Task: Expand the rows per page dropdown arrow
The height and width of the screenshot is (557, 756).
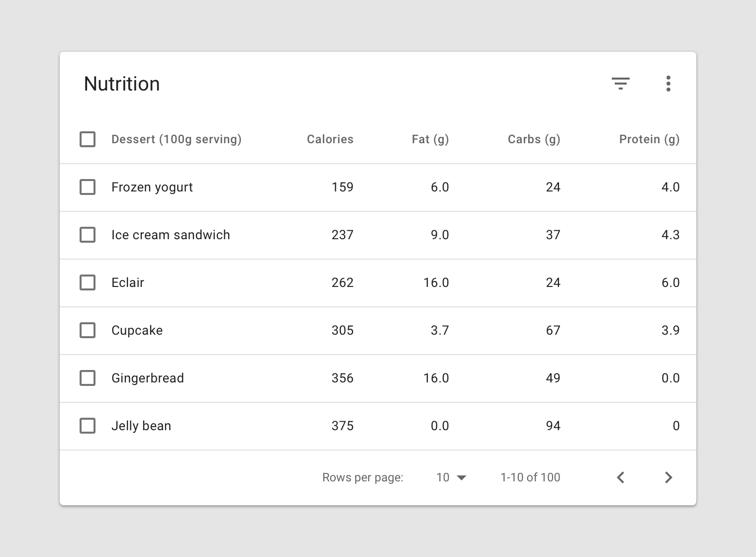Action: coord(462,478)
